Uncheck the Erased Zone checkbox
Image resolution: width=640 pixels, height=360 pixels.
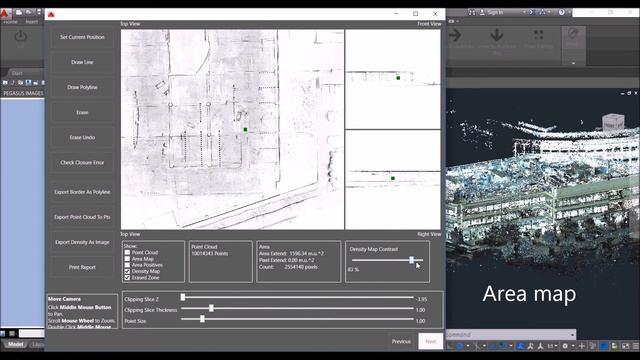pyautogui.click(x=127, y=278)
